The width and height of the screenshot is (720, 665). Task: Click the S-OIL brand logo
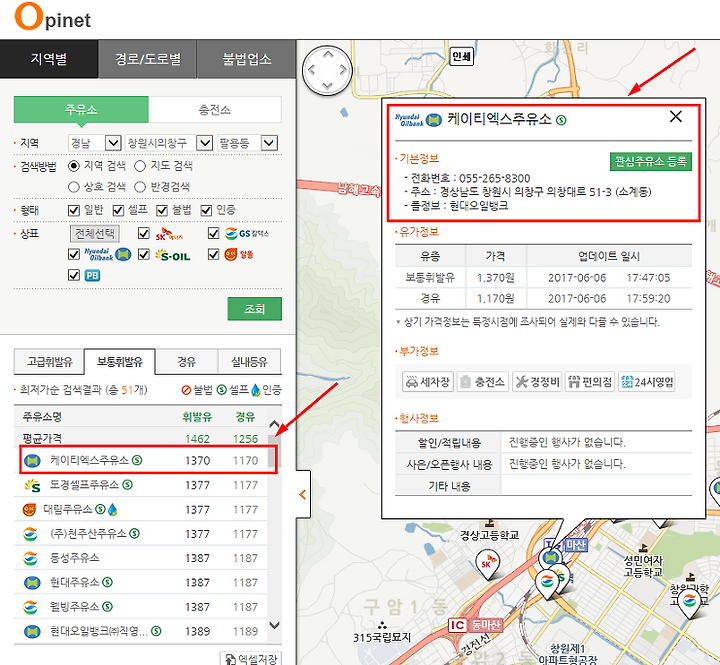click(173, 255)
